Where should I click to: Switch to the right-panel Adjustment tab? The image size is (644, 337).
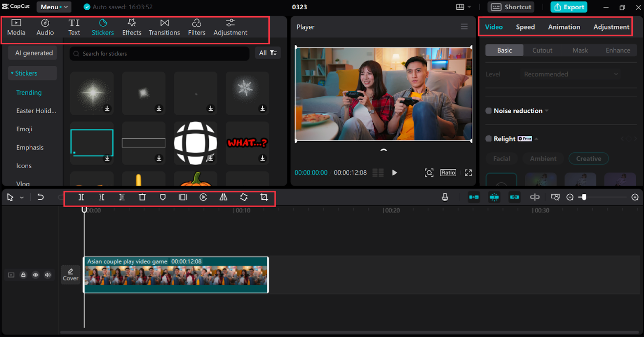611,27
